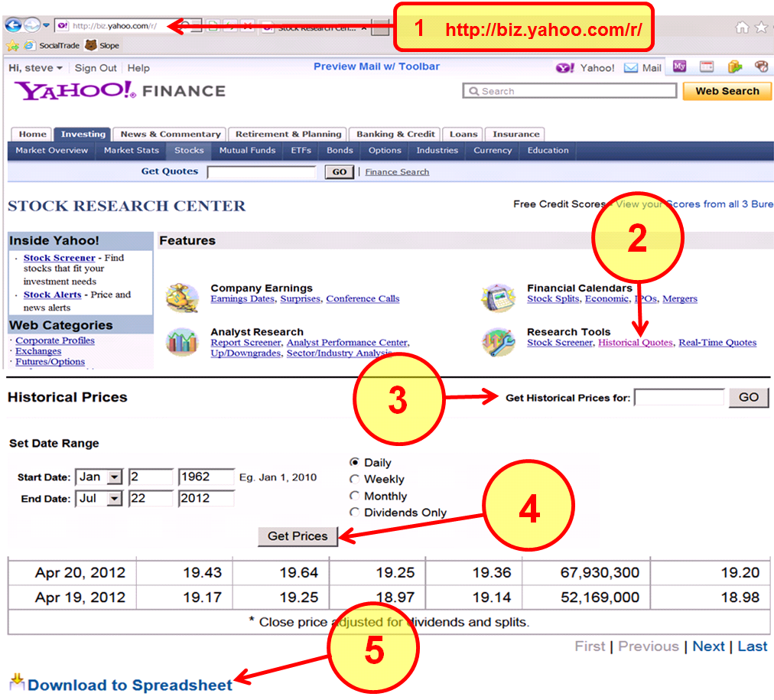
Task: Go back with the browser Back arrow
Action: pyautogui.click(x=14, y=24)
